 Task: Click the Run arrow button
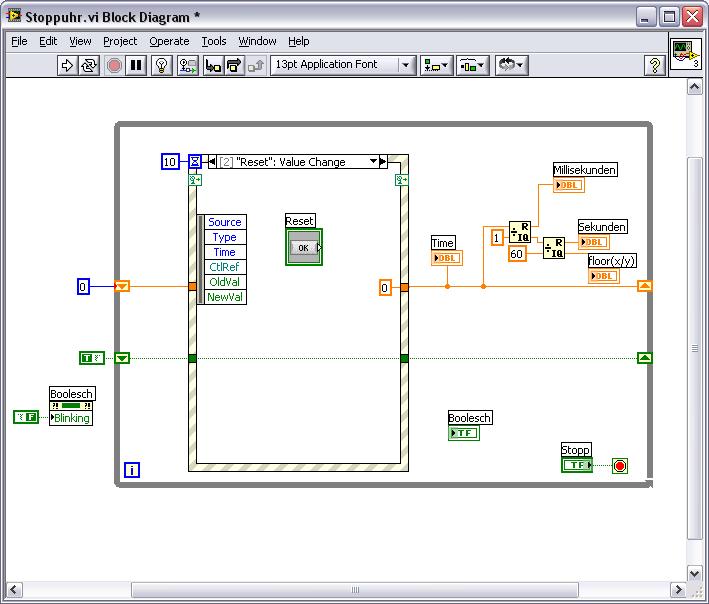(x=67, y=65)
